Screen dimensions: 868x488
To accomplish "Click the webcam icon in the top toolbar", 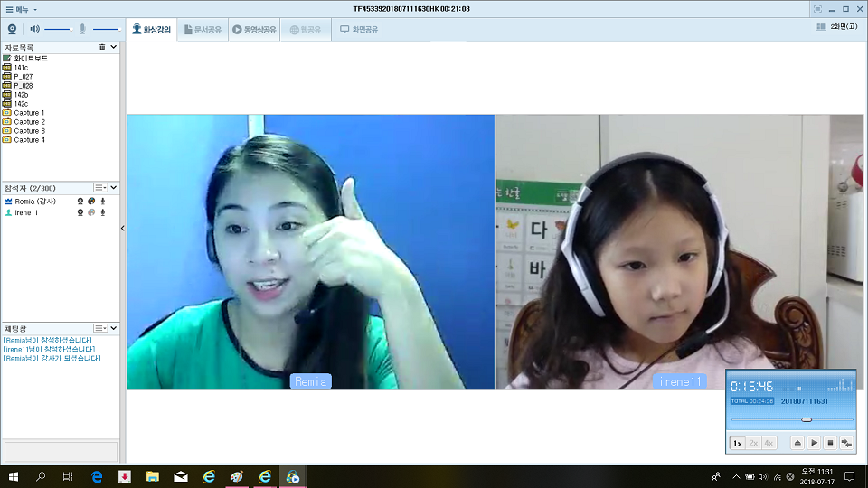I will pos(13,29).
